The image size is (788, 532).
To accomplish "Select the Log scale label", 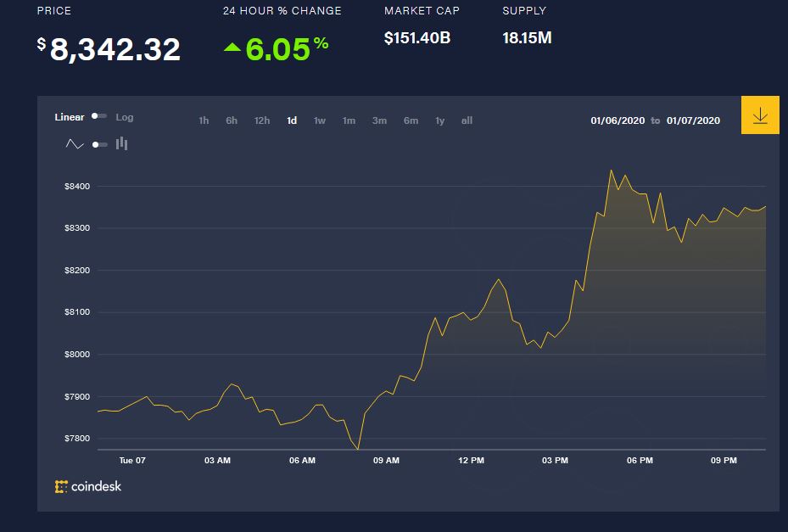I will 125,117.
